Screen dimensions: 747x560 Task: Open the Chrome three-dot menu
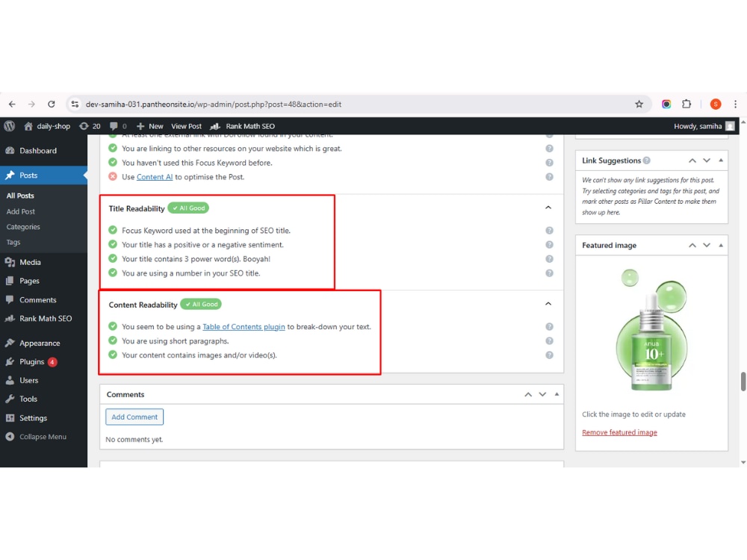click(x=735, y=104)
